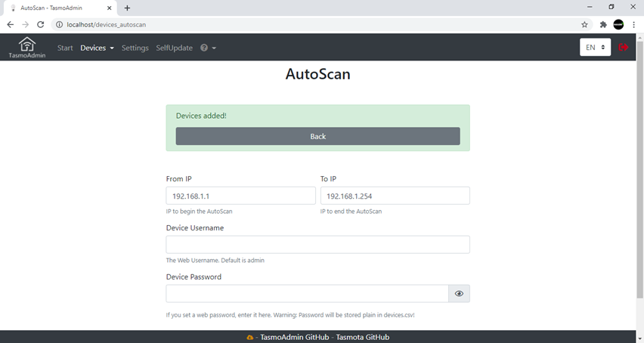Go to the Start page
Screen dimensions: 644x343
click(65, 48)
